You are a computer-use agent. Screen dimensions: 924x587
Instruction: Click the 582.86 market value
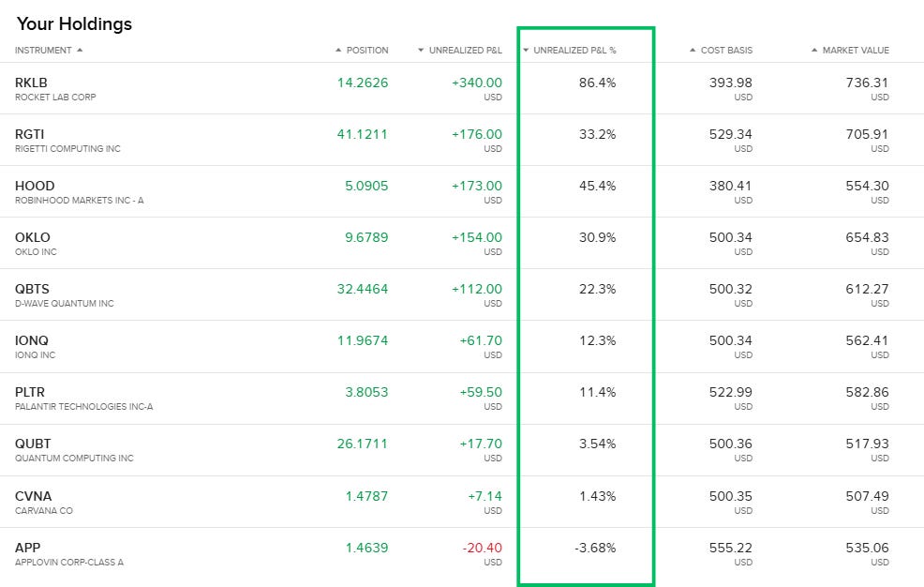click(868, 392)
